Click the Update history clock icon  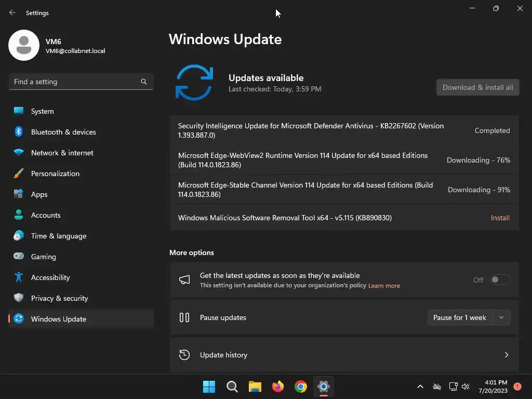pyautogui.click(x=184, y=355)
